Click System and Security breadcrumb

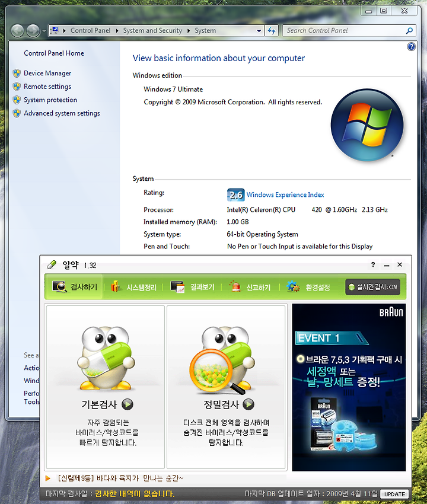152,30
